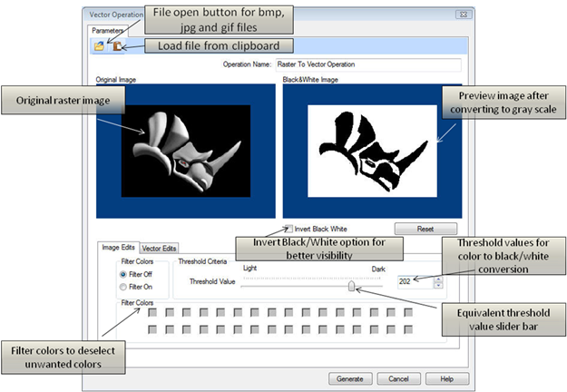Switch to the Image Edits tab
Image resolution: width=567 pixels, height=392 pixels.
[x=118, y=248]
